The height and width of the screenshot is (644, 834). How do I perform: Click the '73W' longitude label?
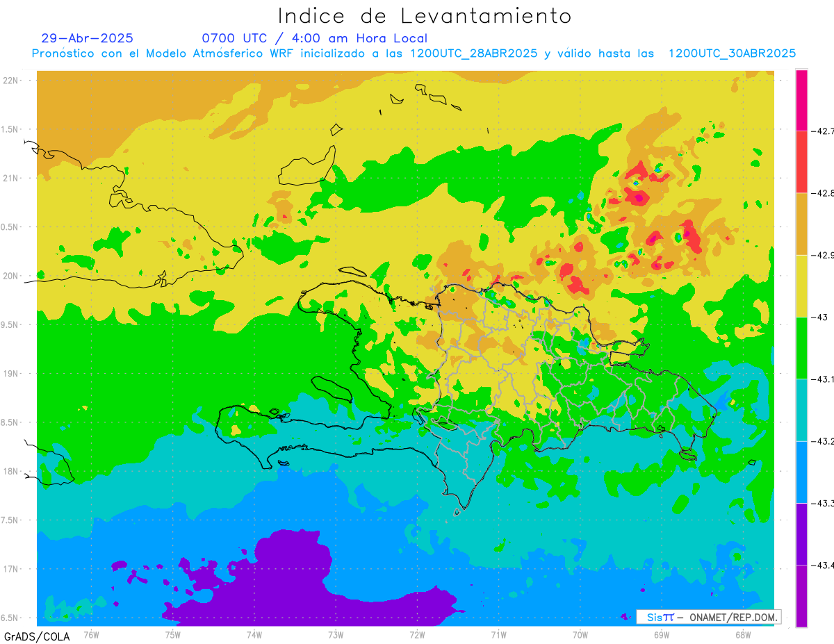(336, 634)
